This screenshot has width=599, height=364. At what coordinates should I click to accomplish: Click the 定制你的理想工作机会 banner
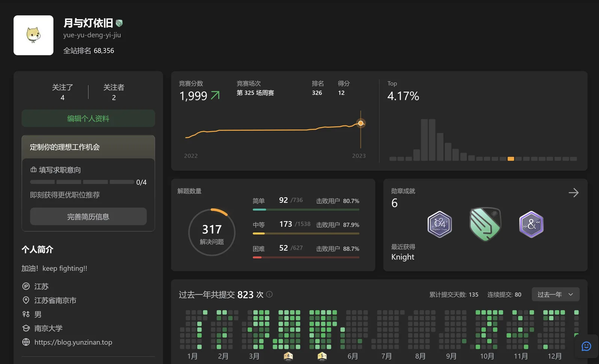click(88, 147)
